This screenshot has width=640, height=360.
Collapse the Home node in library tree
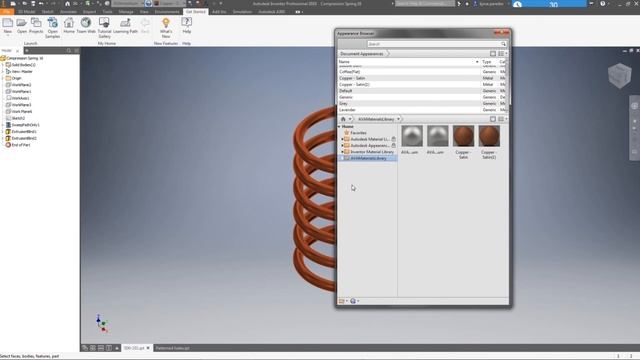click(339, 127)
